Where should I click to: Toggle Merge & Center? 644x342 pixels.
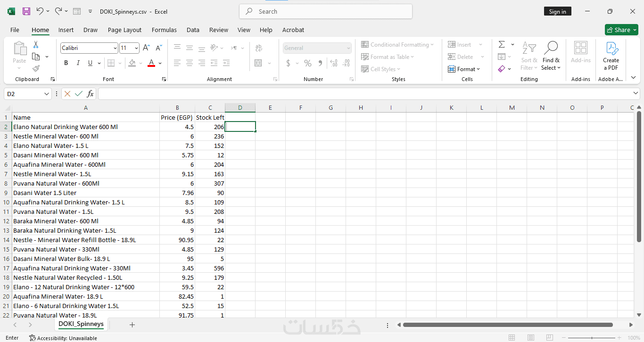[x=258, y=63]
